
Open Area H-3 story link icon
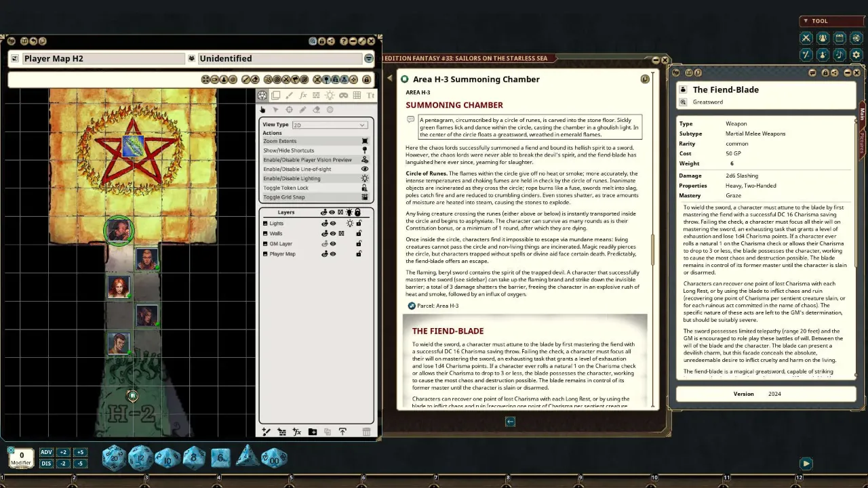click(405, 79)
